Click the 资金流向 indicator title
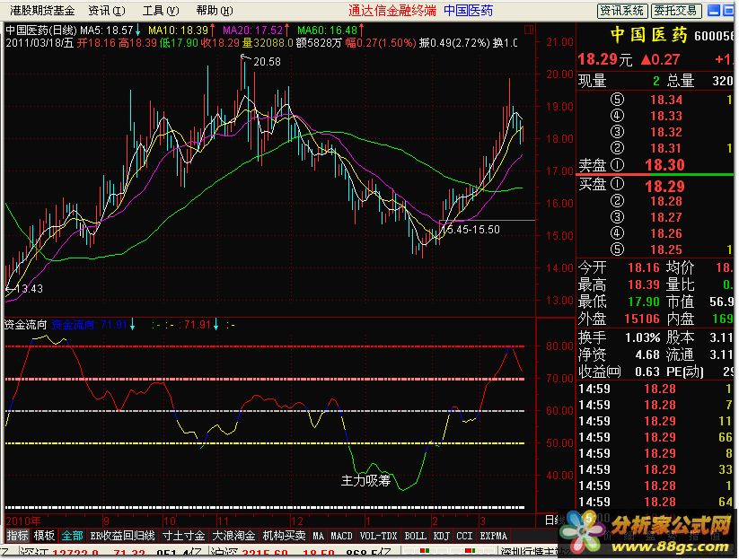The height and width of the screenshot is (560, 739). point(26,325)
